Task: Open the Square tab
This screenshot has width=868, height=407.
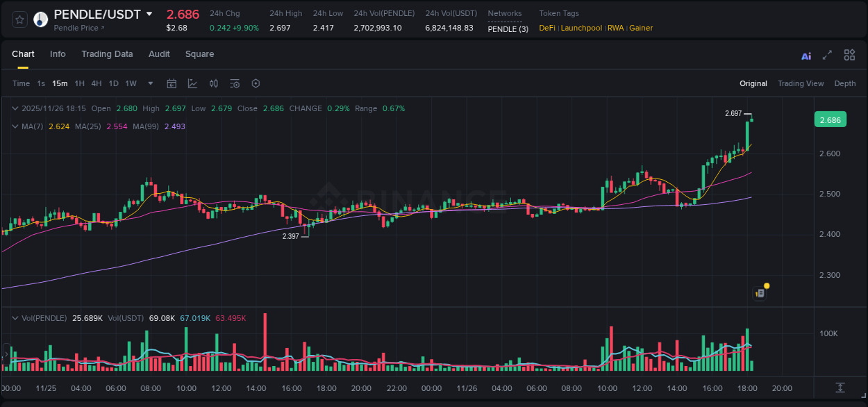Action: pos(199,54)
